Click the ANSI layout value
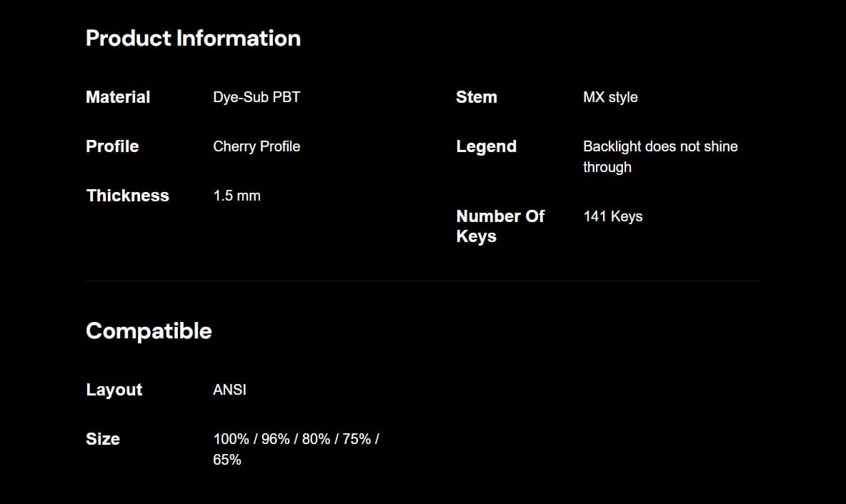 click(x=230, y=389)
